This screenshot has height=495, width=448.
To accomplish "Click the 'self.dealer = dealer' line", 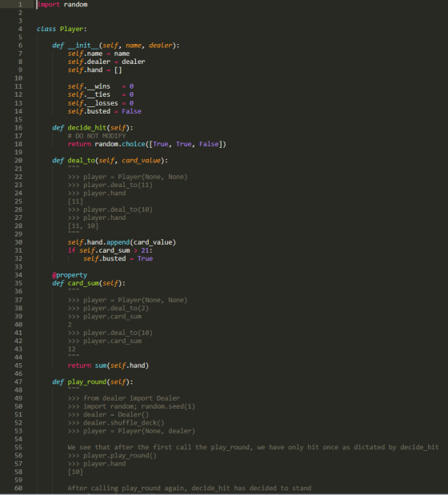I will click(106, 62).
